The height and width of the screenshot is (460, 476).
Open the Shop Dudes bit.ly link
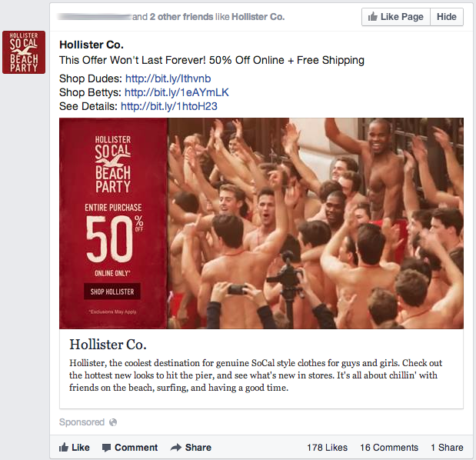coord(168,78)
